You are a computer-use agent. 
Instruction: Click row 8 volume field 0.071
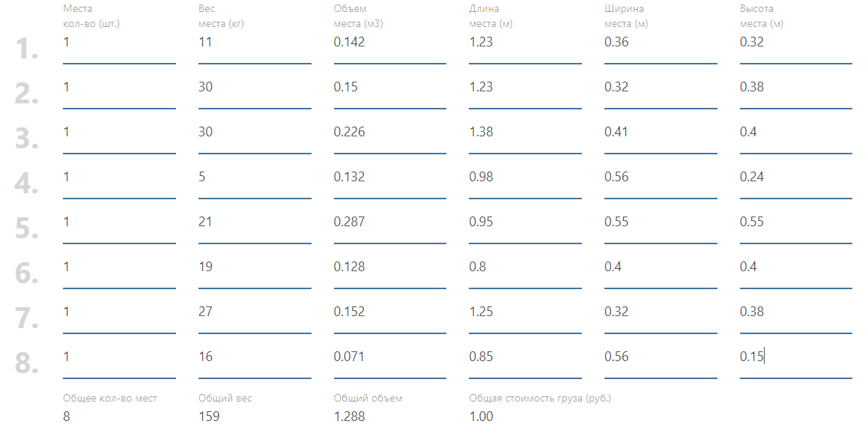[389, 357]
